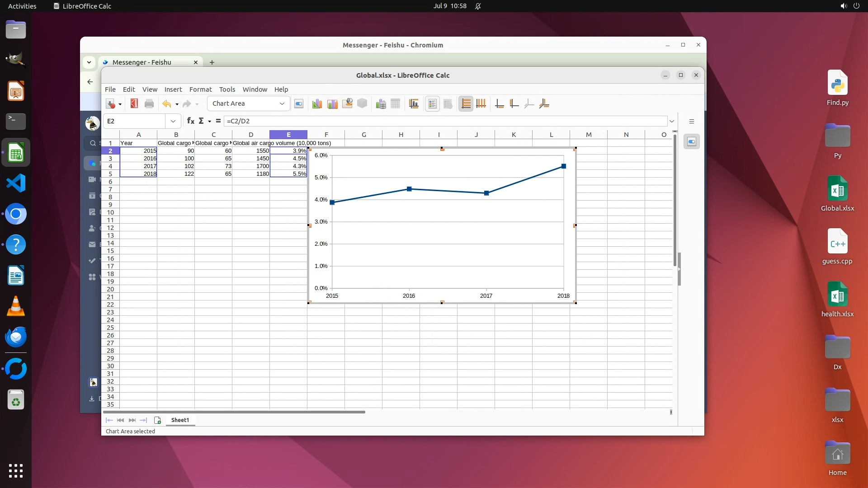Open the Format menu
The image size is (868, 488).
pos(200,89)
